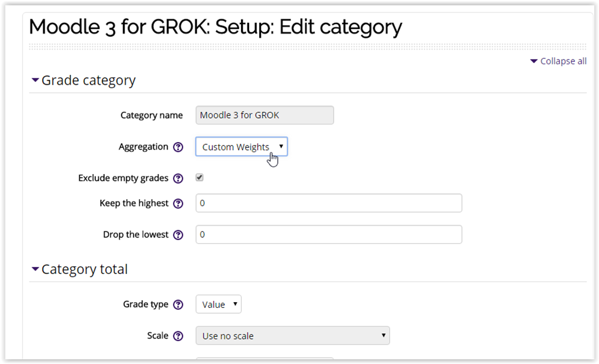Open help for Aggregation setting
Viewport: 599px width, 364px height.
178,147
